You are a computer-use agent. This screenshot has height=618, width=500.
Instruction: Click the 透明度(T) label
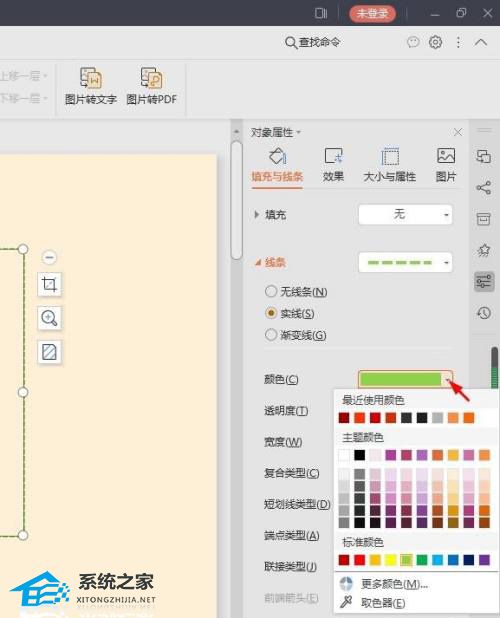tap(286, 411)
